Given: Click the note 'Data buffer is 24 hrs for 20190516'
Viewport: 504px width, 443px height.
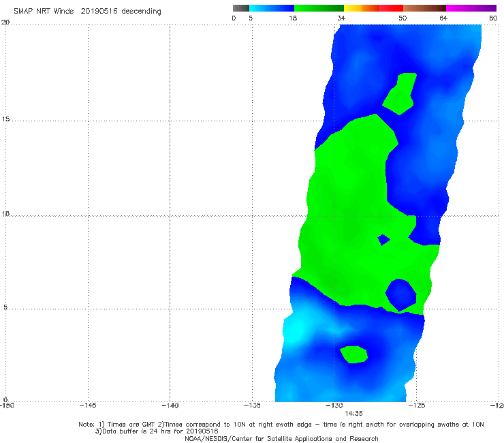Looking at the screenshot, I should [160, 431].
